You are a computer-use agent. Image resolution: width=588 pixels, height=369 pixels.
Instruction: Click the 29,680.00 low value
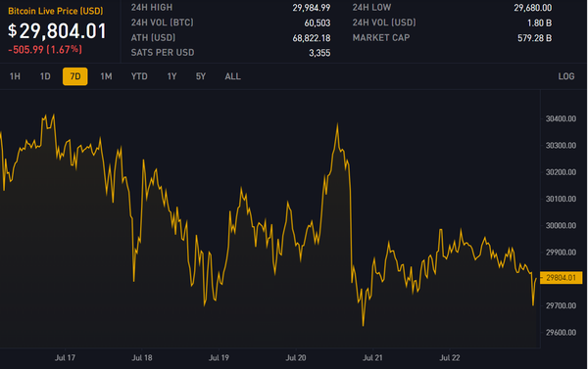[533, 8]
